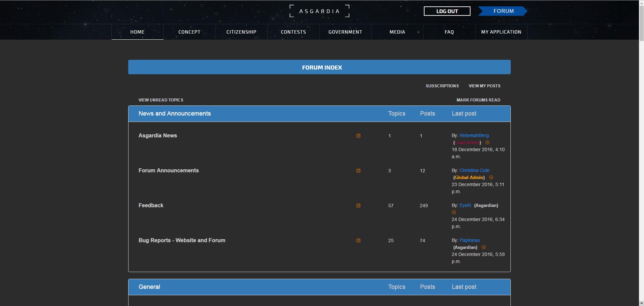The height and width of the screenshot is (306, 644).
Task: View RebekahBerg user profile
Action: (474, 135)
